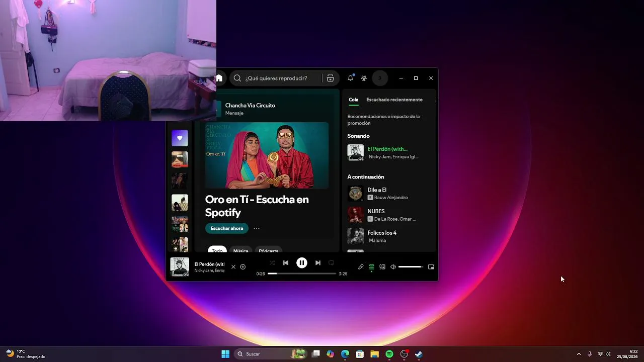Skip to the next track

click(x=318, y=262)
